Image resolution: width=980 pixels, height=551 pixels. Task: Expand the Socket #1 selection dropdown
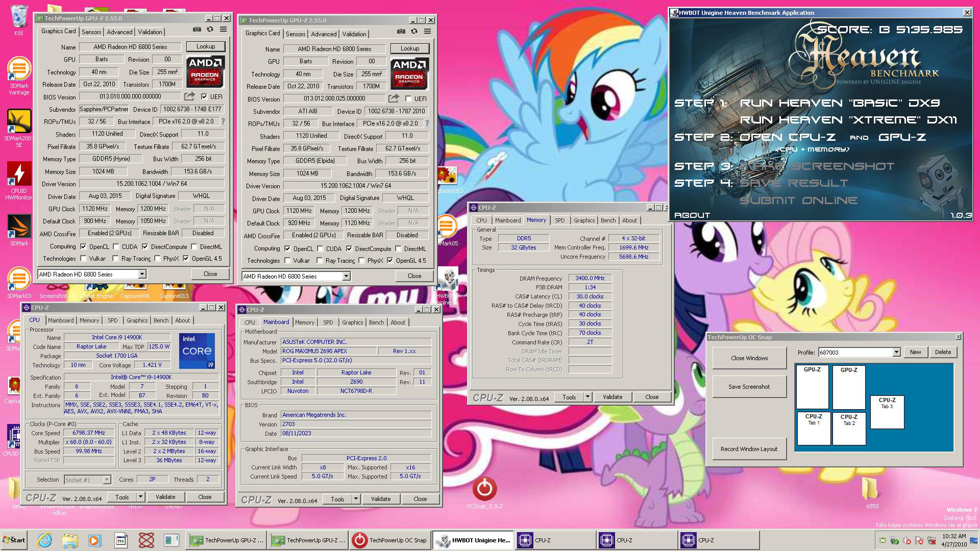[107, 480]
